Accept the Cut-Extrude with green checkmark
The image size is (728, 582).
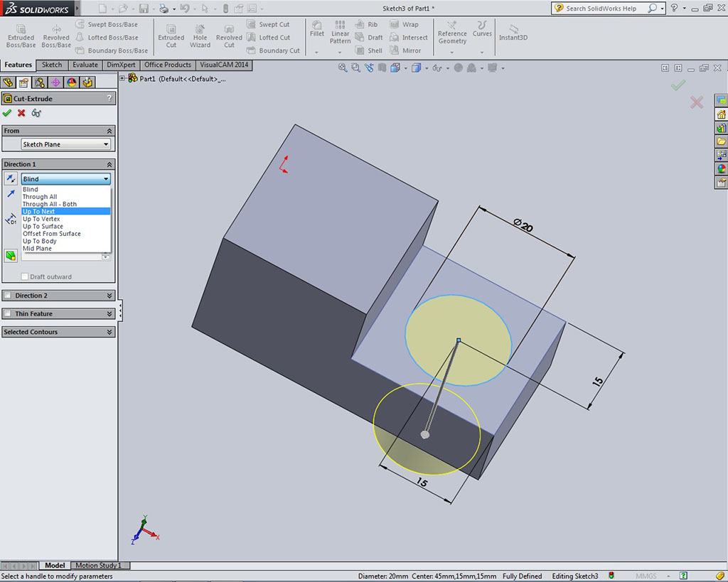(7, 113)
